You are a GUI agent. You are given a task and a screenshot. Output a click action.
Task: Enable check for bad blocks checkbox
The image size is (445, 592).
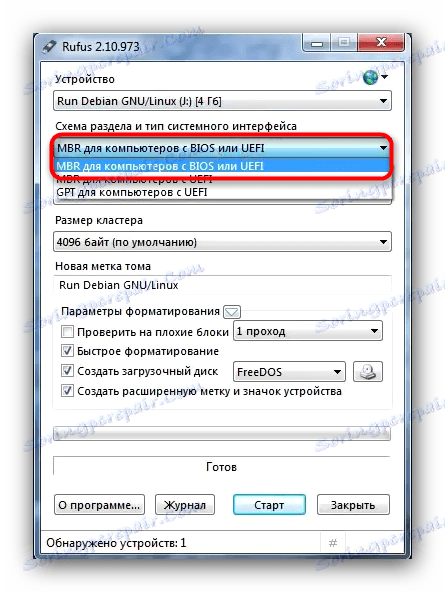coord(67,331)
